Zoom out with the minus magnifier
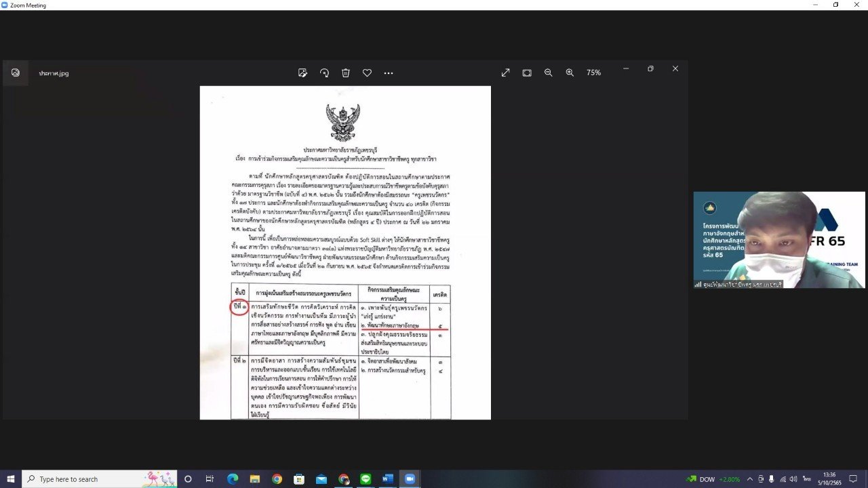The width and height of the screenshot is (868, 488). pyautogui.click(x=548, y=73)
